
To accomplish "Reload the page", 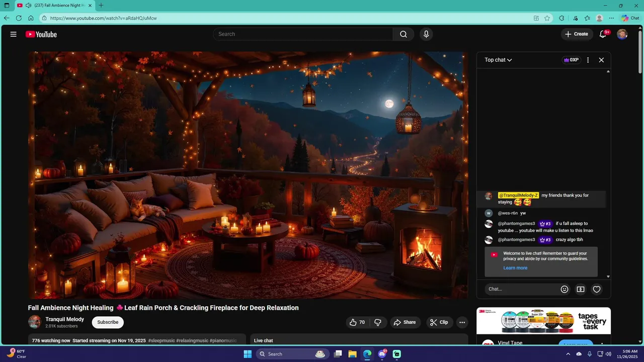I will click(19, 18).
